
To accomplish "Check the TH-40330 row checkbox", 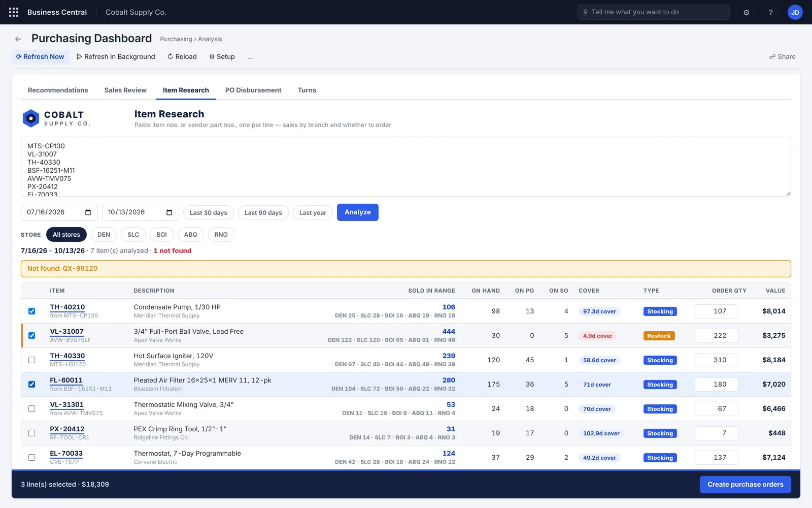I will click(31, 360).
